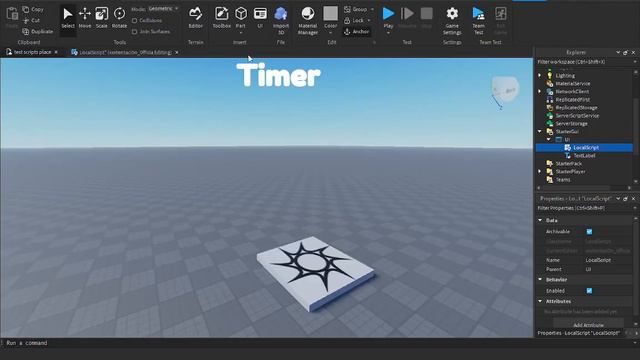Expand the Lighting node in Explorer
Image resolution: width=640 pixels, height=360 pixels.
click(x=540, y=76)
